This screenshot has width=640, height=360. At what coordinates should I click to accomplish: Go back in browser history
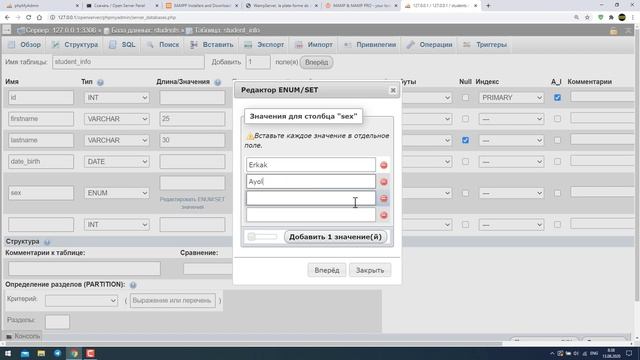point(7,18)
